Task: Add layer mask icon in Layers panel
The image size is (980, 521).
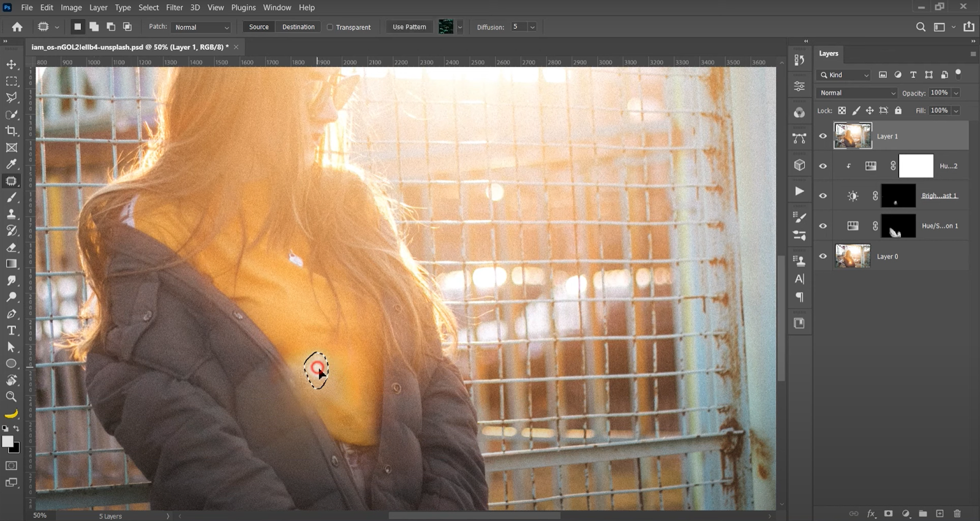Action: (888, 514)
